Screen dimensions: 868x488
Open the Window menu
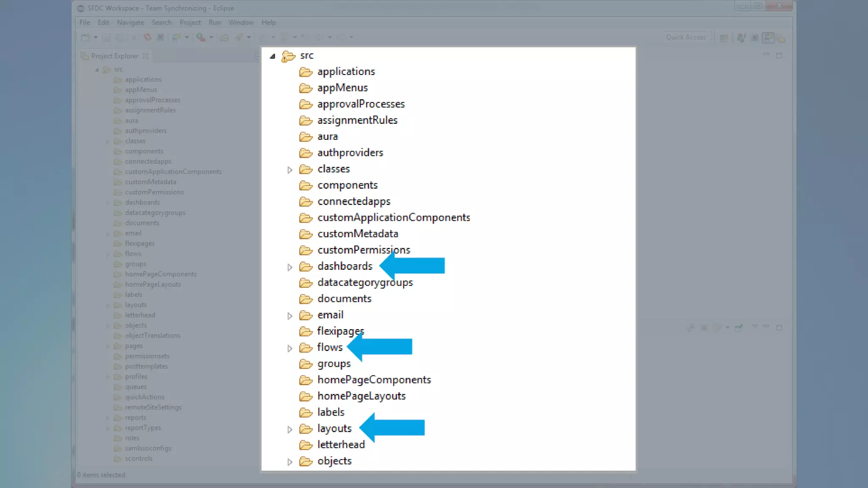coord(241,22)
